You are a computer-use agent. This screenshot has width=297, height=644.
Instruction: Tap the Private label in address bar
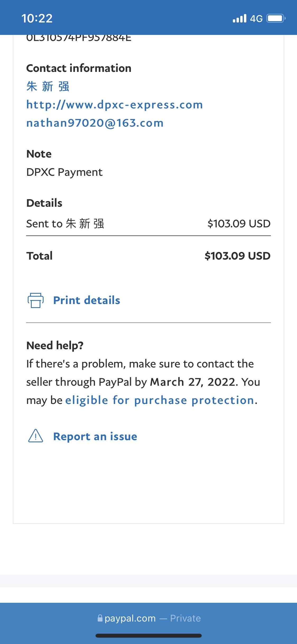[x=186, y=618]
